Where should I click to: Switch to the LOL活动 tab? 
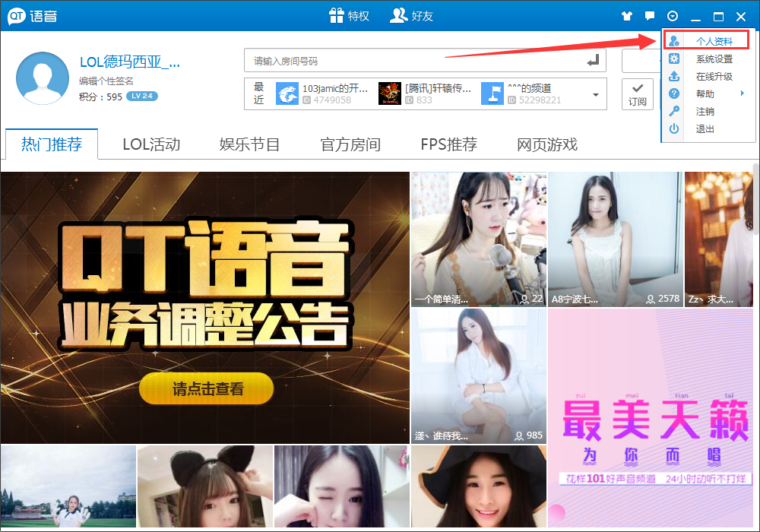click(x=150, y=144)
